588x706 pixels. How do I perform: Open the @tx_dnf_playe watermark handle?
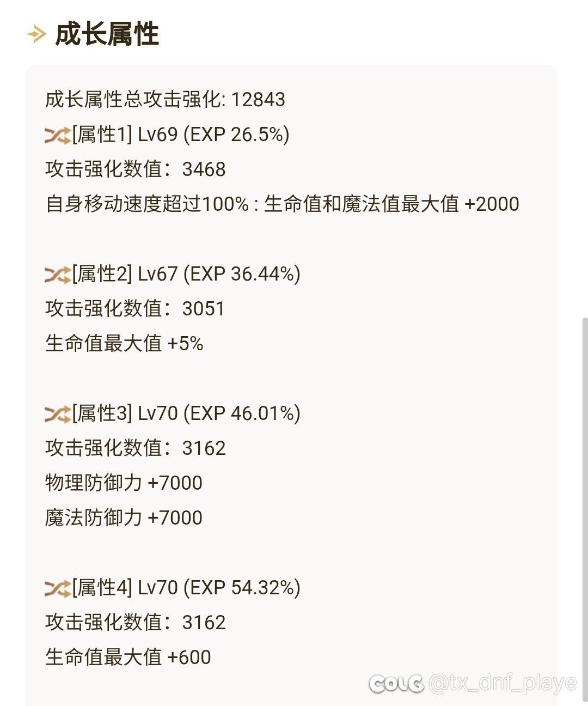click(503, 683)
